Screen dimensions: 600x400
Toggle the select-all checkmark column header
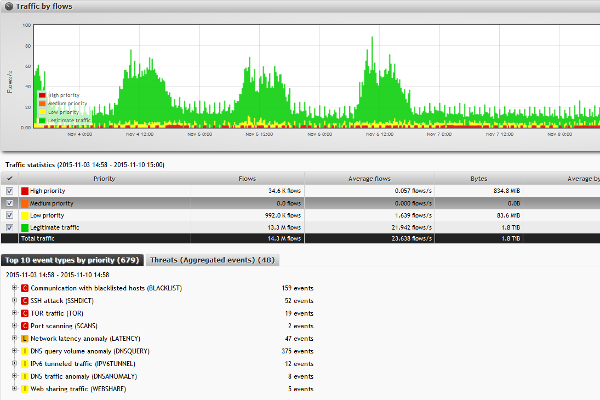[x=10, y=178]
